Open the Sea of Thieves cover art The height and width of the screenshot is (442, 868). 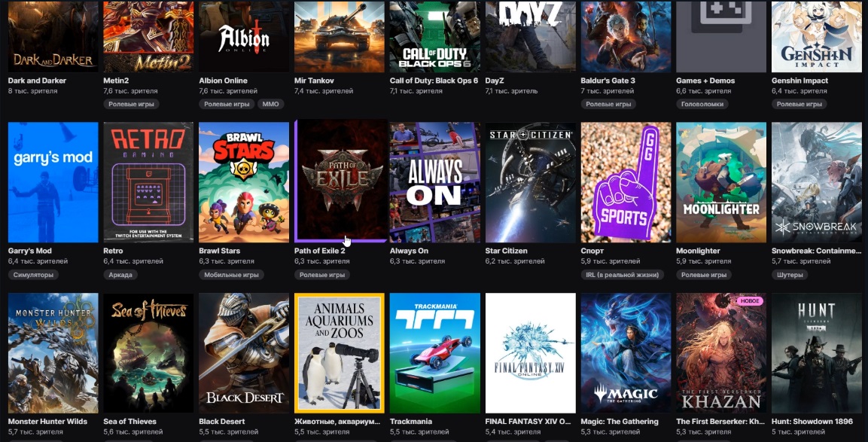point(148,353)
